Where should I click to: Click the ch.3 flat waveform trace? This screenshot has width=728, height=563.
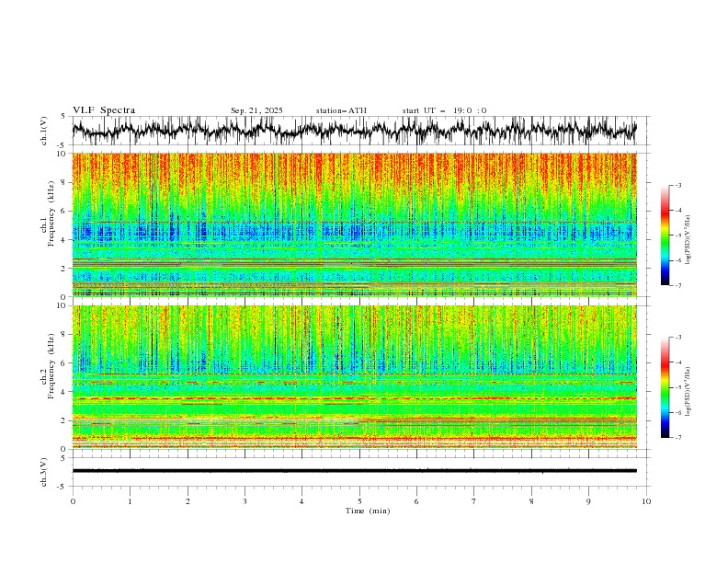click(354, 471)
